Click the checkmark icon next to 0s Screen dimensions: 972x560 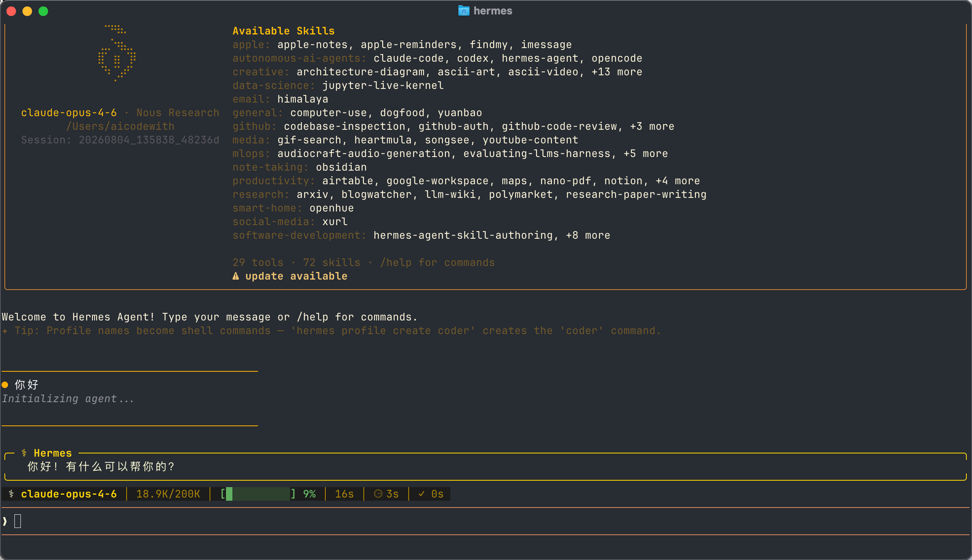tap(421, 494)
